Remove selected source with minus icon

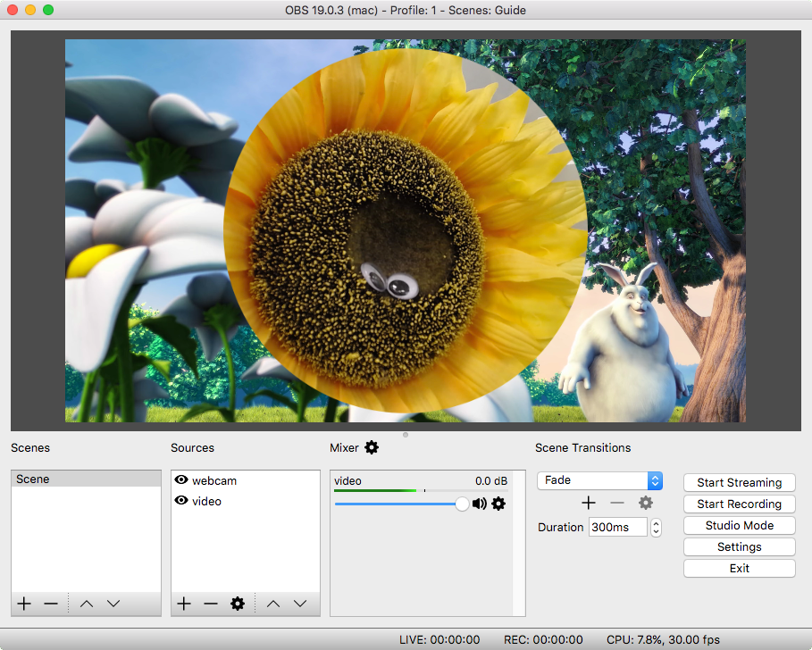coord(211,604)
